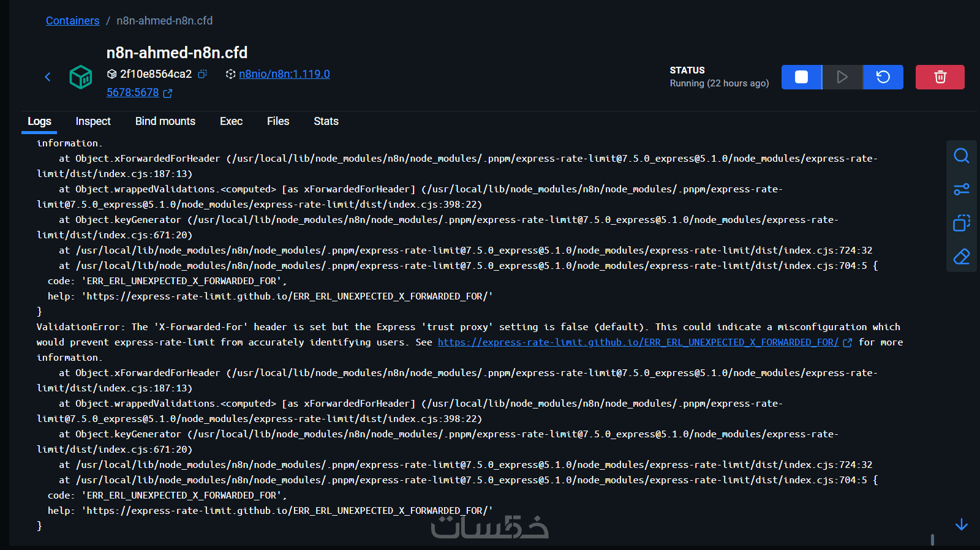
Task: Click the STATUS label
Action: (x=687, y=70)
